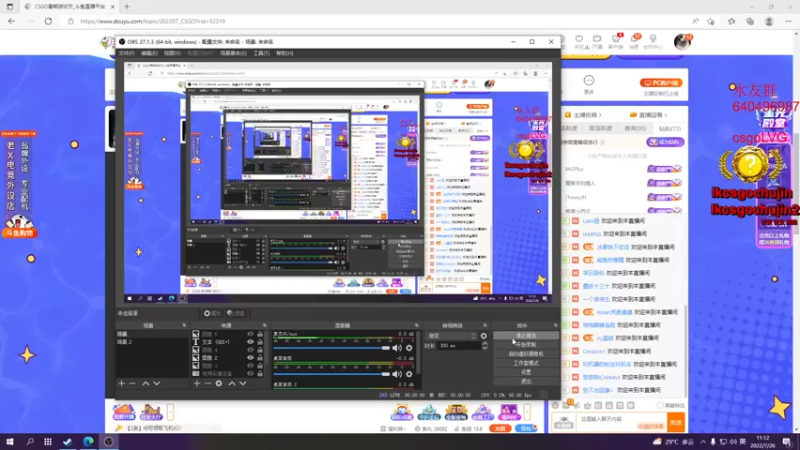
Task: Go back in the browser
Action: click(x=12, y=21)
